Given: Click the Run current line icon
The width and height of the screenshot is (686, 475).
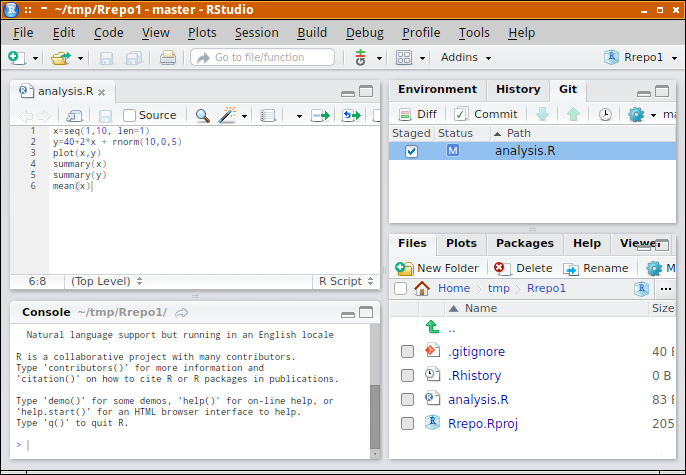Looking at the screenshot, I should tap(320, 115).
